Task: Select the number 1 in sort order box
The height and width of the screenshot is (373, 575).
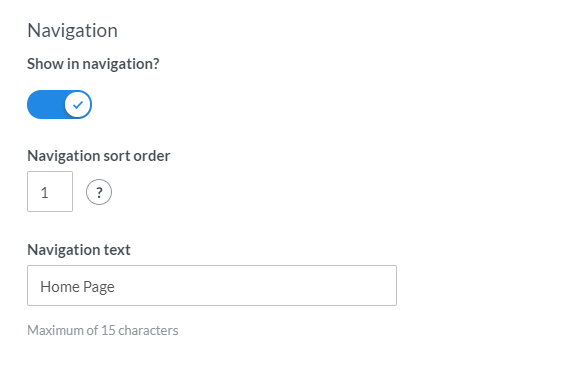Action: (44, 193)
